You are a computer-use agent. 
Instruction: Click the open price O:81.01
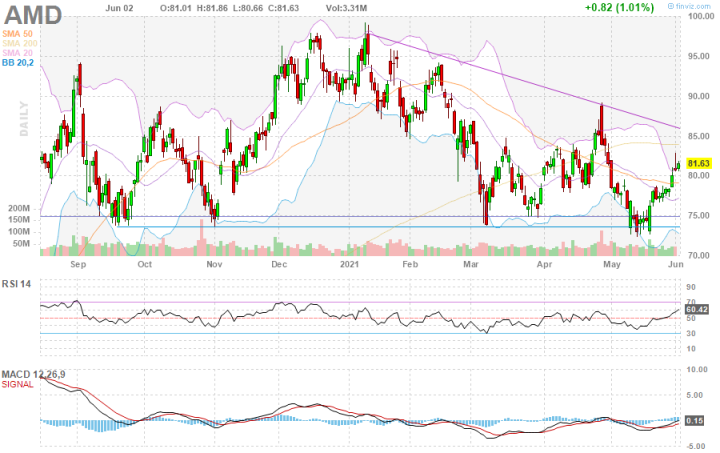(176, 8)
